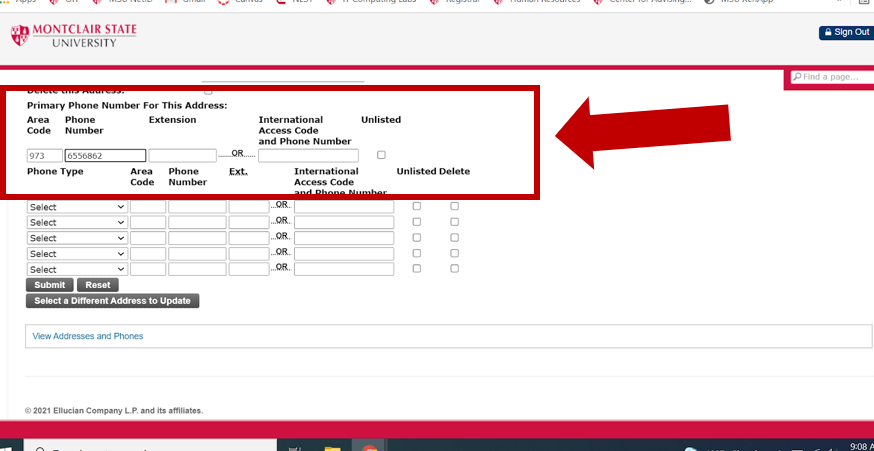The width and height of the screenshot is (874, 451).
Task: Open the View Addresses and Phones link
Action: [88, 336]
